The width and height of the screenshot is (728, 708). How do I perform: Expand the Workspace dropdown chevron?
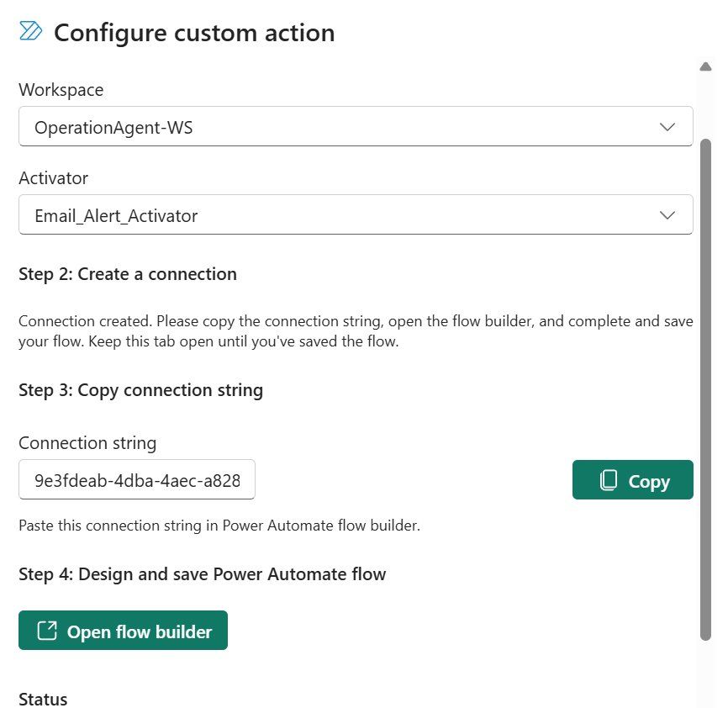667,127
